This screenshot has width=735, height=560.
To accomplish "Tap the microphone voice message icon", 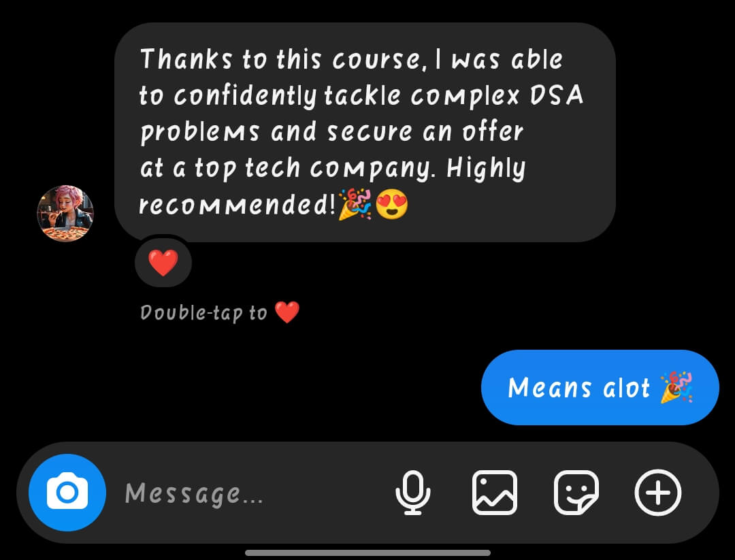I will 412,493.
